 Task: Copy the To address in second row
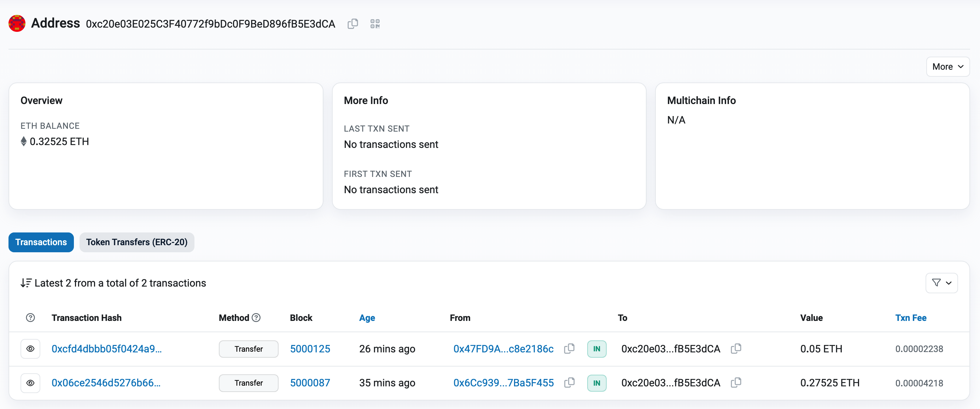736,382
